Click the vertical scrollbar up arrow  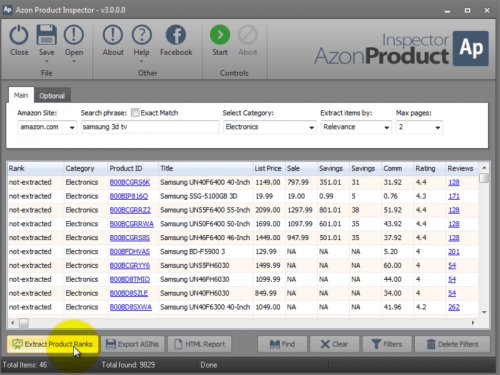(x=484, y=168)
